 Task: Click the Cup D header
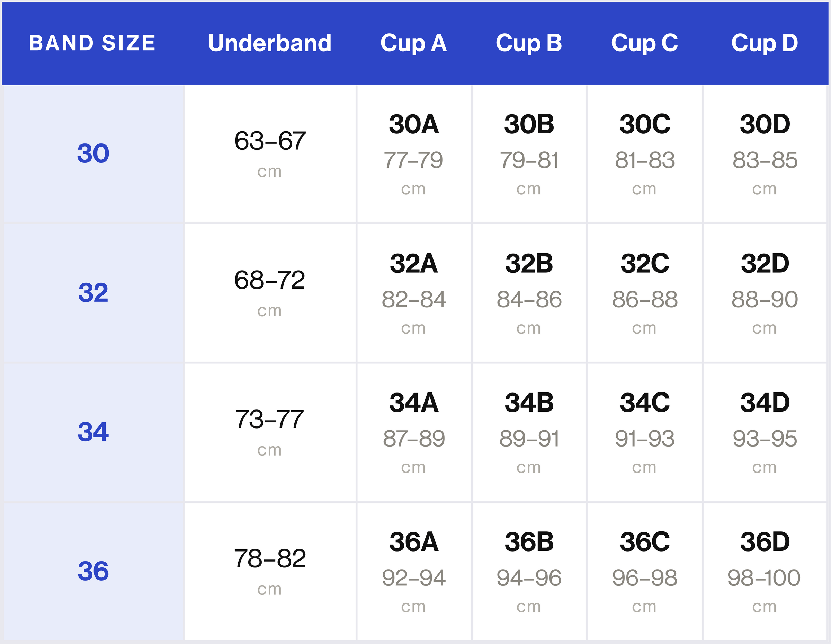click(765, 43)
